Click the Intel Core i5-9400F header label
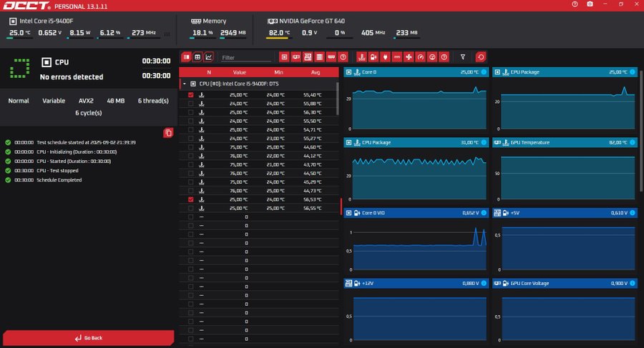This screenshot has height=348, width=644. (46, 21)
